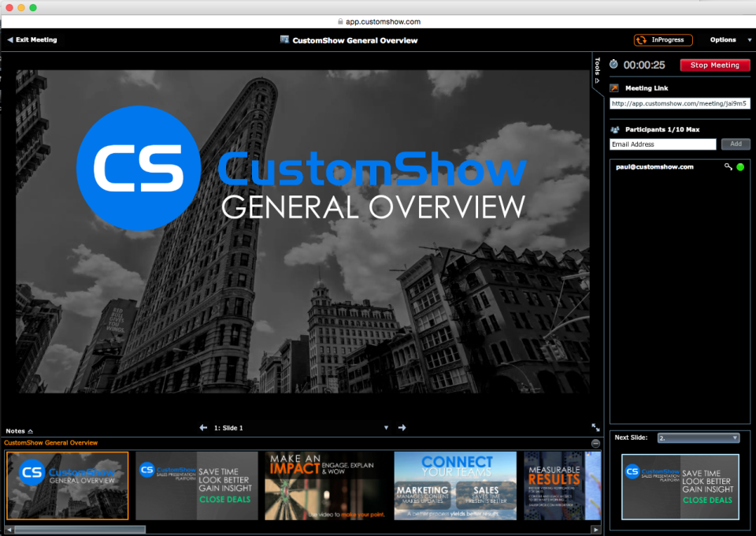Image resolution: width=756 pixels, height=536 pixels.
Task: Click Exit Meeting
Action: 32,40
